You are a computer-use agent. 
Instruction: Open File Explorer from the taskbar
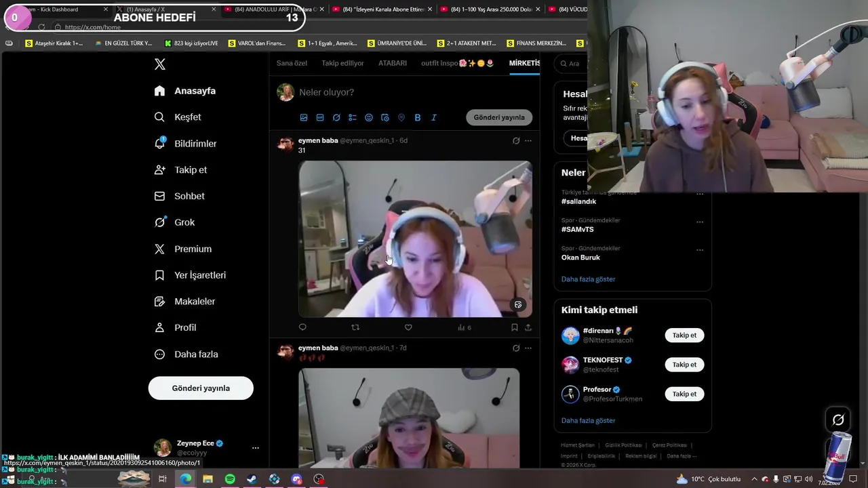pos(208,479)
